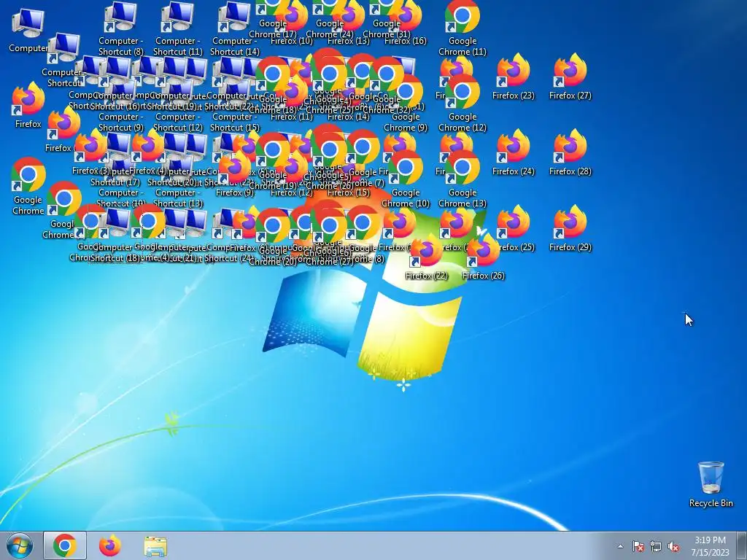This screenshot has width=747, height=560.
Task: Select the Google Chrome (10) shortcut
Action: tap(406, 179)
